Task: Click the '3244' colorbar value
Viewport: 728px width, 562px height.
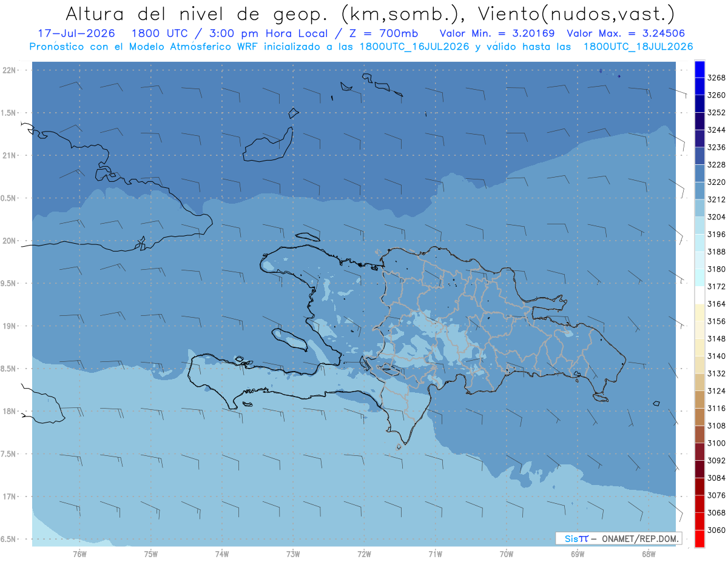Action: 716,130
